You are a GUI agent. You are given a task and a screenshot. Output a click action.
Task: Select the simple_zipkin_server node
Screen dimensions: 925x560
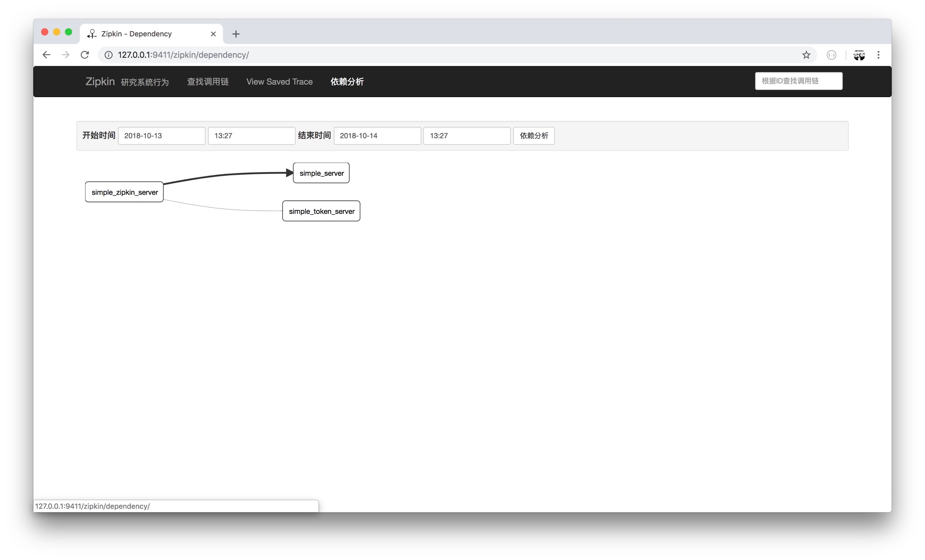point(124,192)
